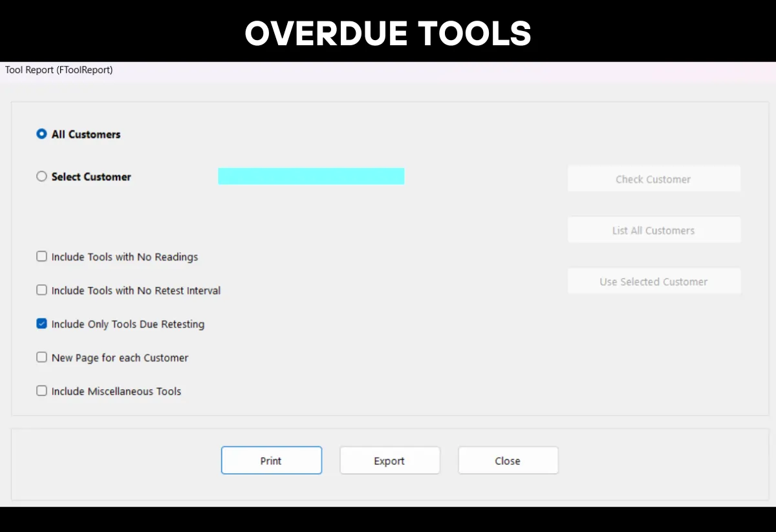Choose the "Select Customer" option
The image size is (776, 532).
[41, 176]
